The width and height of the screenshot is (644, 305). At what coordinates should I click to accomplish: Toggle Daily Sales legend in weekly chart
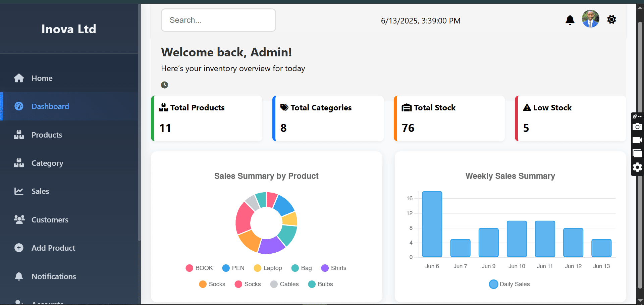(509, 284)
